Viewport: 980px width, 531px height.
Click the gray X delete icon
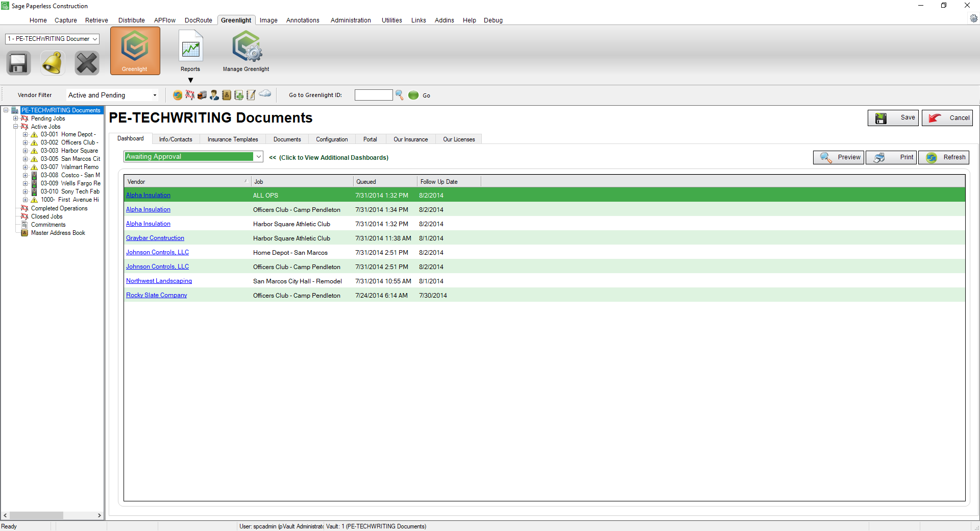[87, 63]
